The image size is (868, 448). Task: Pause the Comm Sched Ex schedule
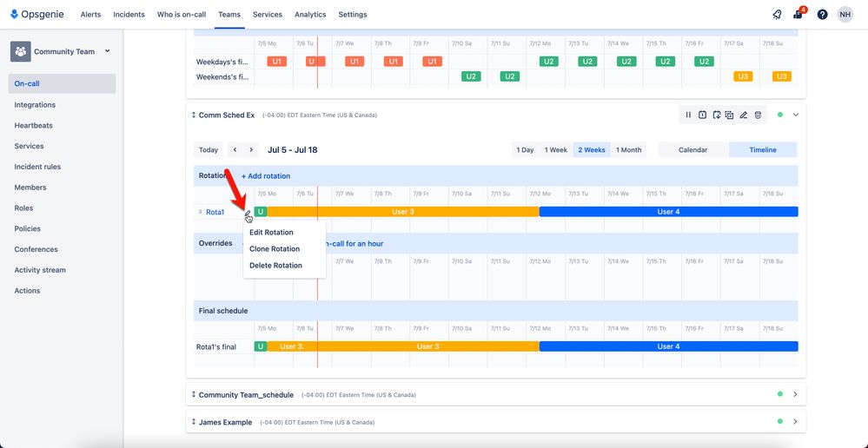688,115
